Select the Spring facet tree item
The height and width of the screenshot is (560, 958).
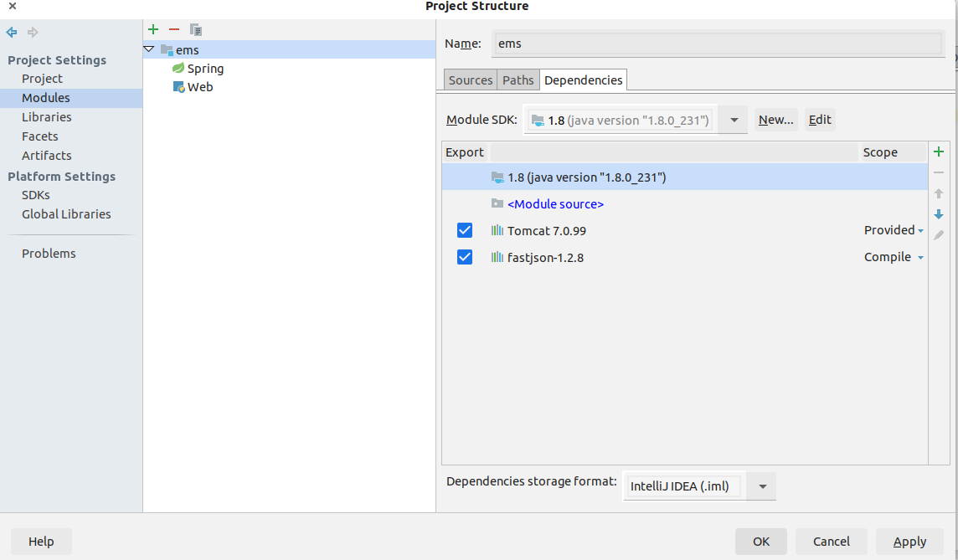tap(205, 69)
